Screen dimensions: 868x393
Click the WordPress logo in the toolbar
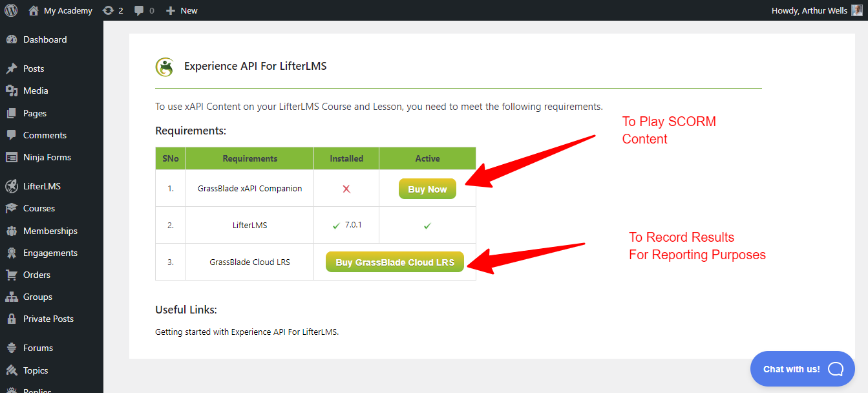point(10,10)
